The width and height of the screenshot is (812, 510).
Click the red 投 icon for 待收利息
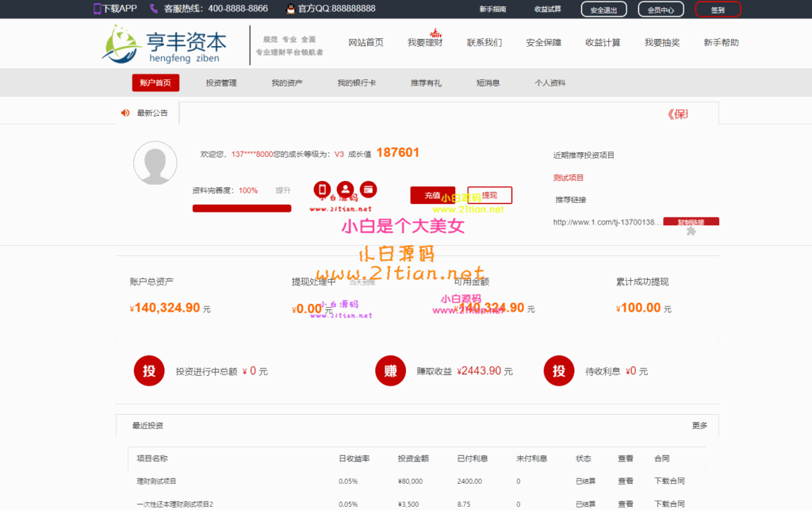coord(559,370)
